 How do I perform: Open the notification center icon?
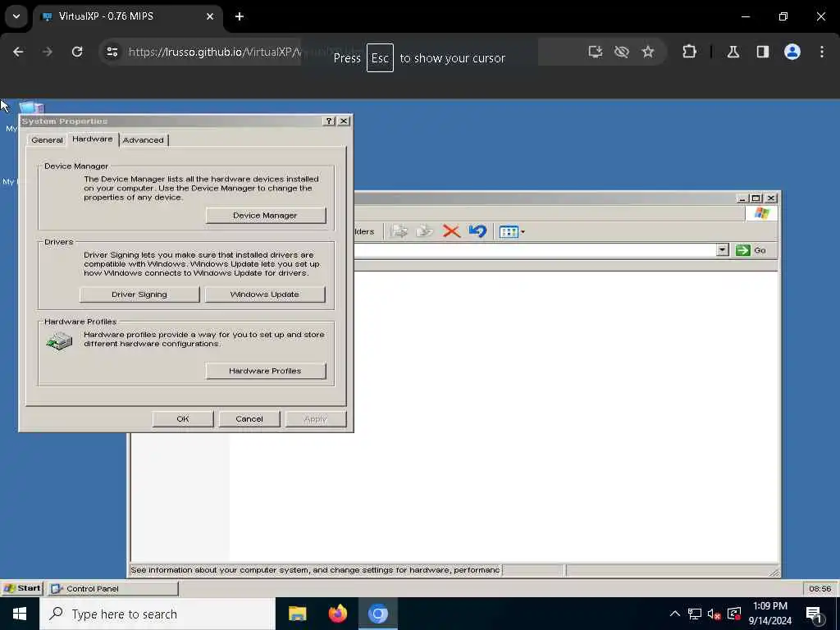(x=815, y=615)
